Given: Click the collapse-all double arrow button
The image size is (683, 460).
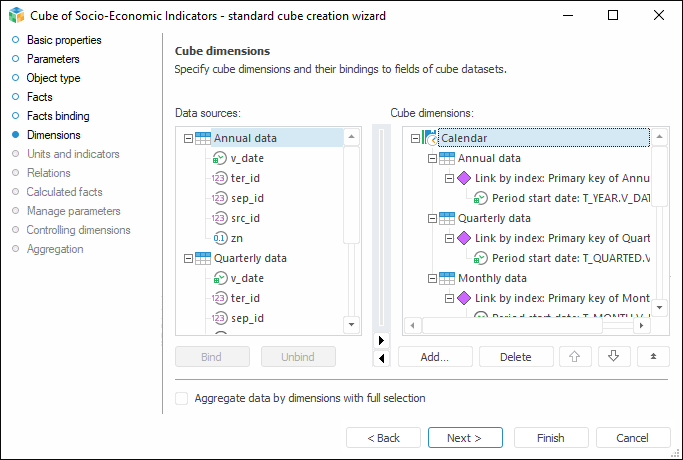Looking at the screenshot, I should click(x=652, y=355).
